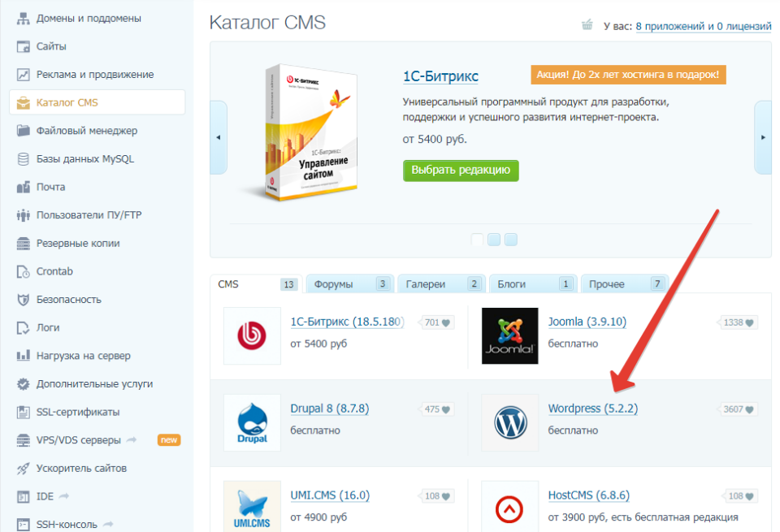Click the Wordpress logo thumbnail
The image size is (780, 532).
(510, 422)
